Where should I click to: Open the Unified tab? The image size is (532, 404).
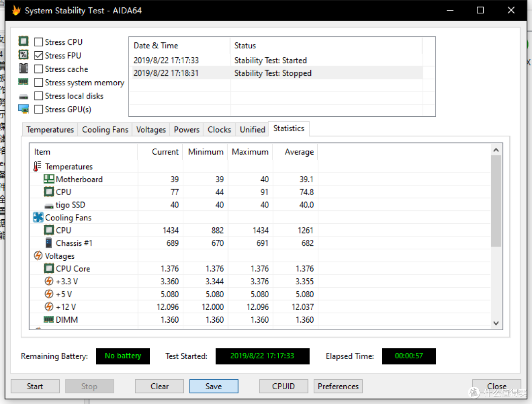(x=252, y=130)
